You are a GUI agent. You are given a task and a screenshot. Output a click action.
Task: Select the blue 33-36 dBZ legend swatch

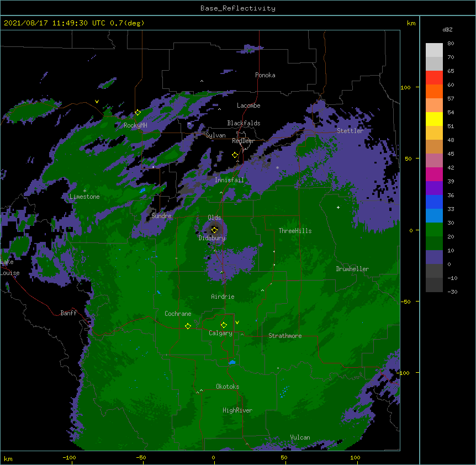[x=434, y=202]
